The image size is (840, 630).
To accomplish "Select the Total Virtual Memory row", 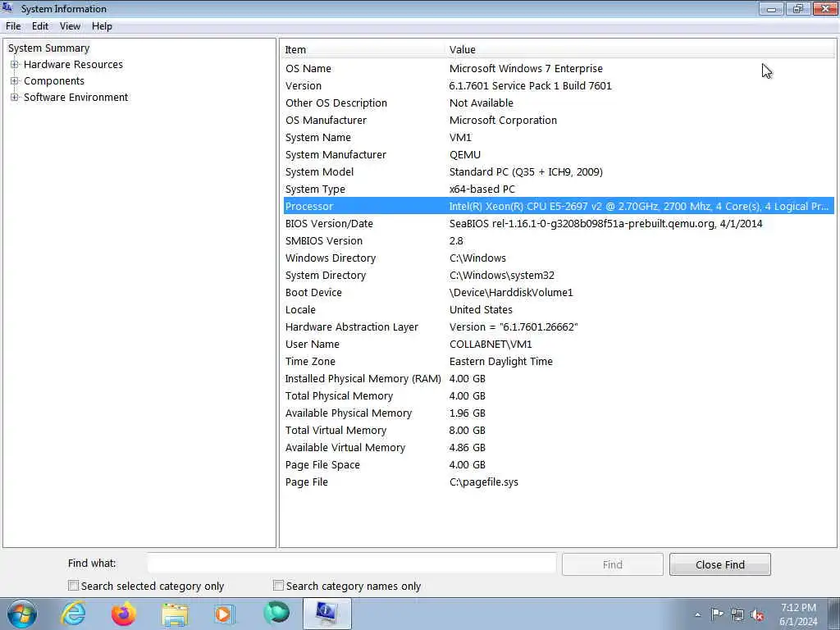I will pos(559,430).
